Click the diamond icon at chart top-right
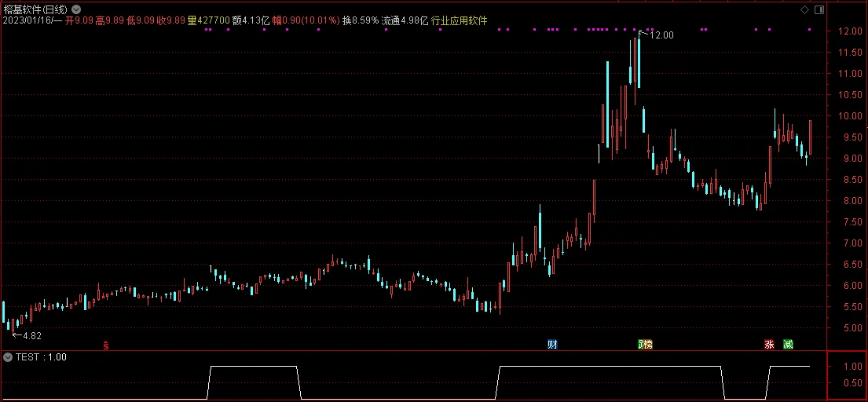This screenshot has width=868, height=402. pyautogui.click(x=804, y=10)
